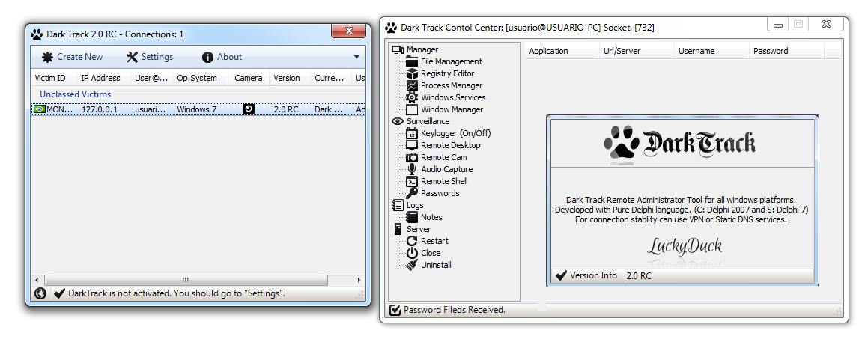
Task: Click the Keylogger calendar icon
Action: coord(412,133)
